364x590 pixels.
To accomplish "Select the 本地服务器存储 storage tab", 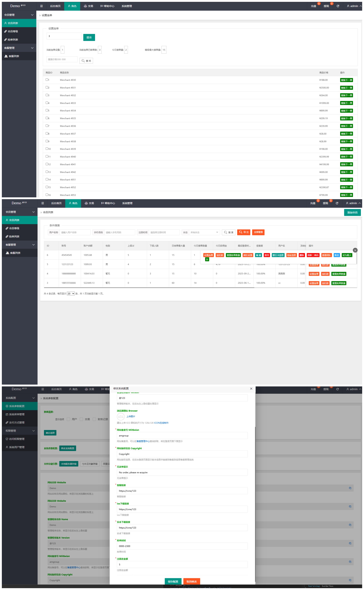I will click(x=69, y=464).
